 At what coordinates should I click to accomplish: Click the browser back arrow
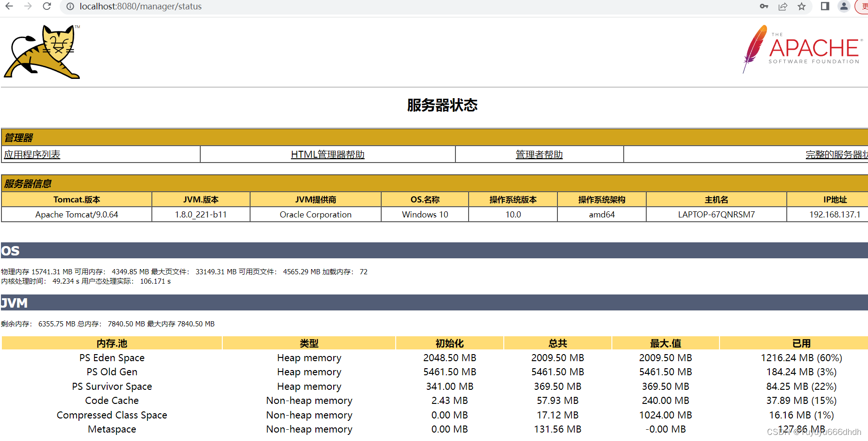point(9,7)
